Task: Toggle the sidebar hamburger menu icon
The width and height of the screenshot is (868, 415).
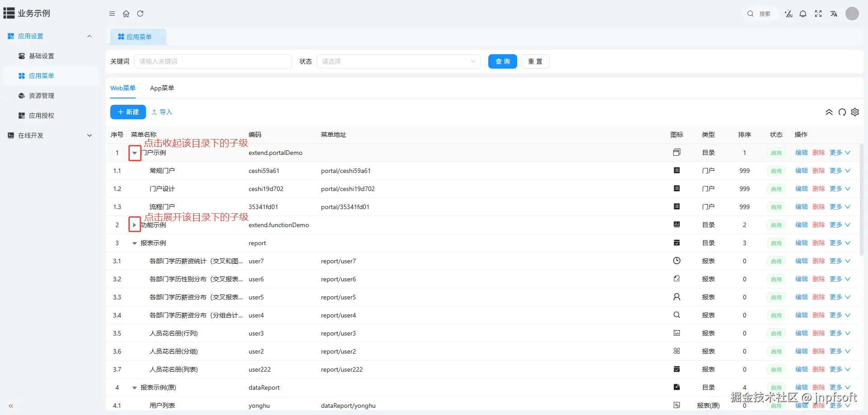Action: (112, 14)
